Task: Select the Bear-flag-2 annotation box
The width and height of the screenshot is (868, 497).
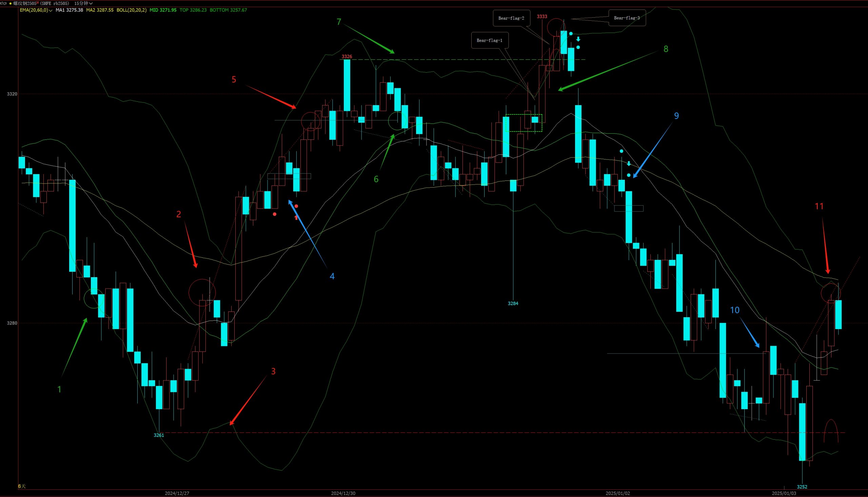Action: tap(511, 18)
